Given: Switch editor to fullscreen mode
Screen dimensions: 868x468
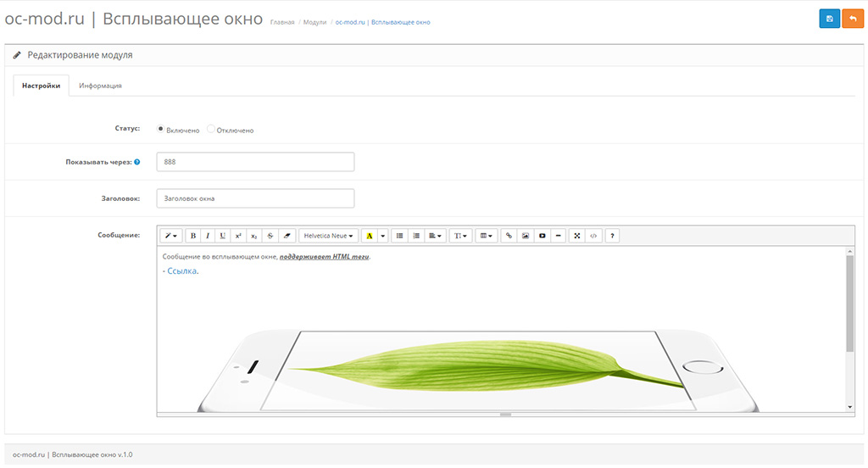Looking at the screenshot, I should point(576,236).
